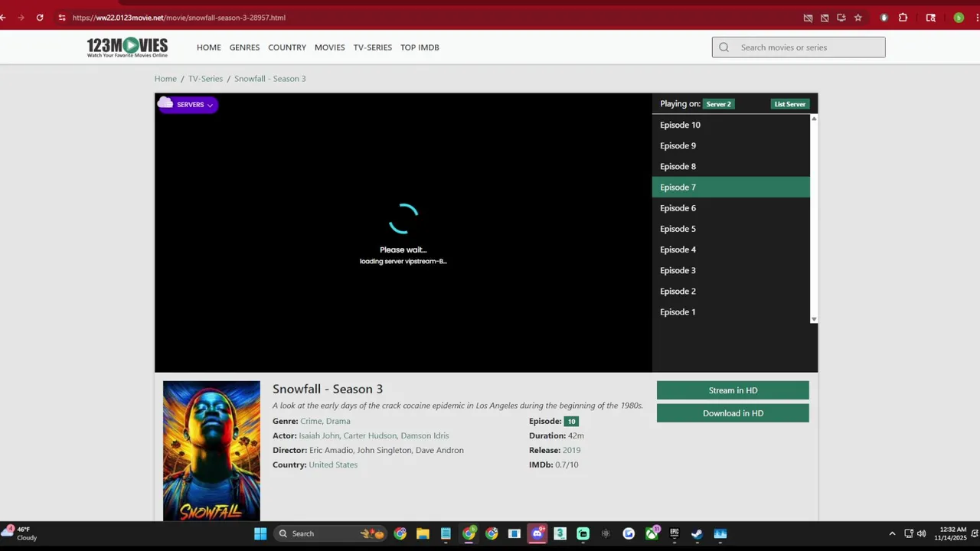Click the episode list scrollbar down arrow
Image resolution: width=980 pixels, height=551 pixels.
[x=814, y=319]
